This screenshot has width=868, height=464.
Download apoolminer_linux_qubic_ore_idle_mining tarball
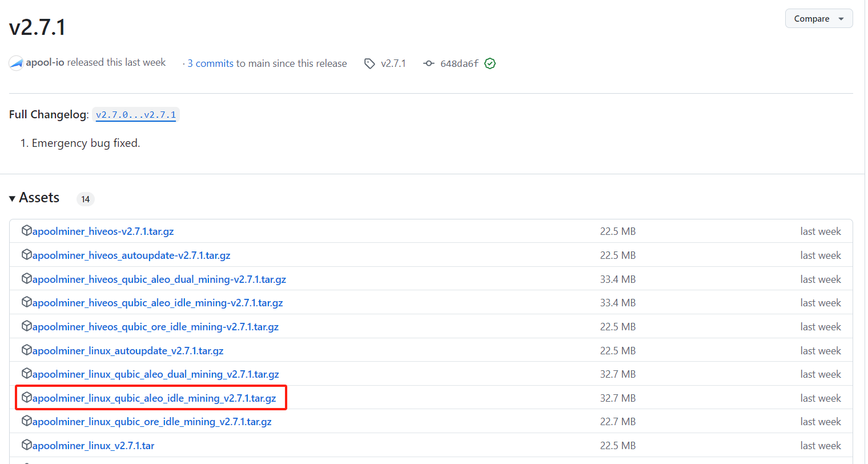pyautogui.click(x=152, y=422)
